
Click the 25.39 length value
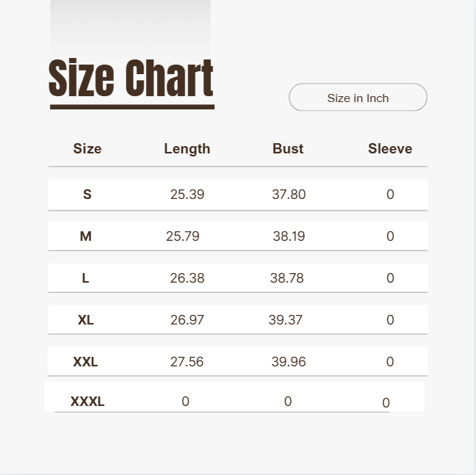(187, 195)
